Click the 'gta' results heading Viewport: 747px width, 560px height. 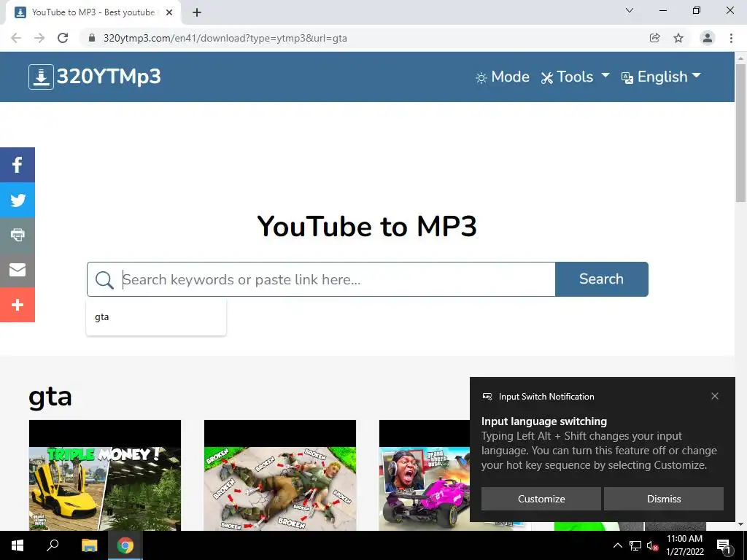[50, 397]
